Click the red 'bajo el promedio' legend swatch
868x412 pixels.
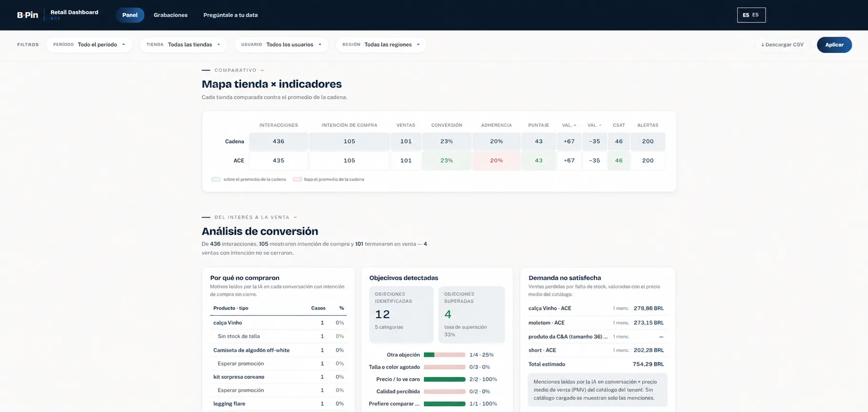[297, 179]
